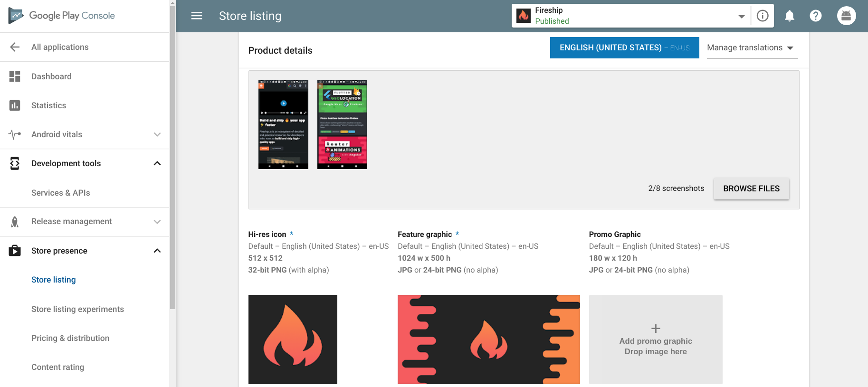Open the Fireship app selector dropdown

741,17
